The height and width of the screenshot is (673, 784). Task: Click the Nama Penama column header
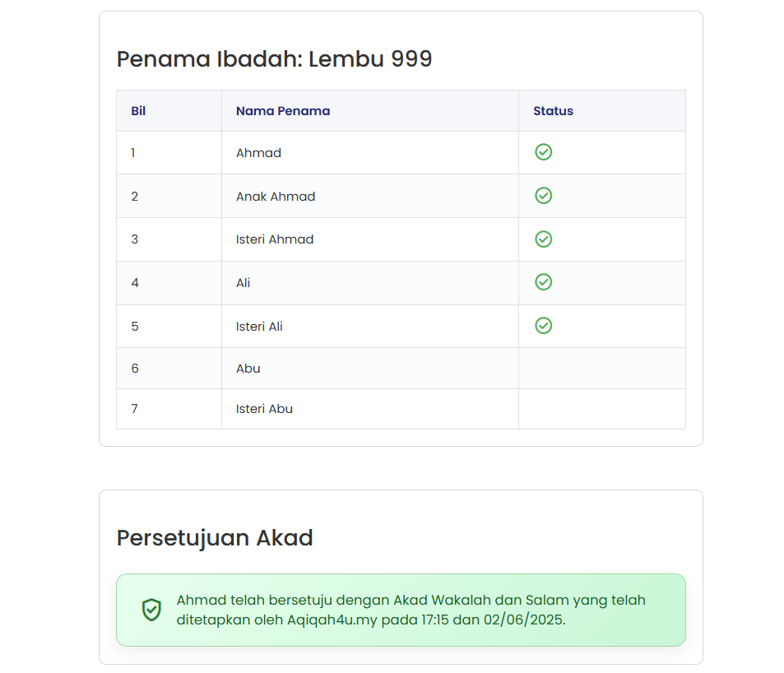(x=283, y=111)
